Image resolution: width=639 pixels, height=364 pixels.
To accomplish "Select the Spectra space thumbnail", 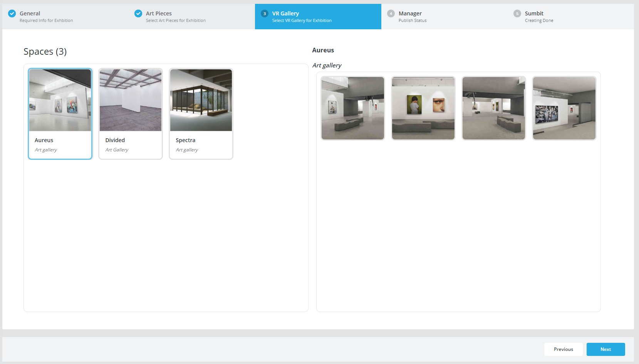I will (x=201, y=100).
